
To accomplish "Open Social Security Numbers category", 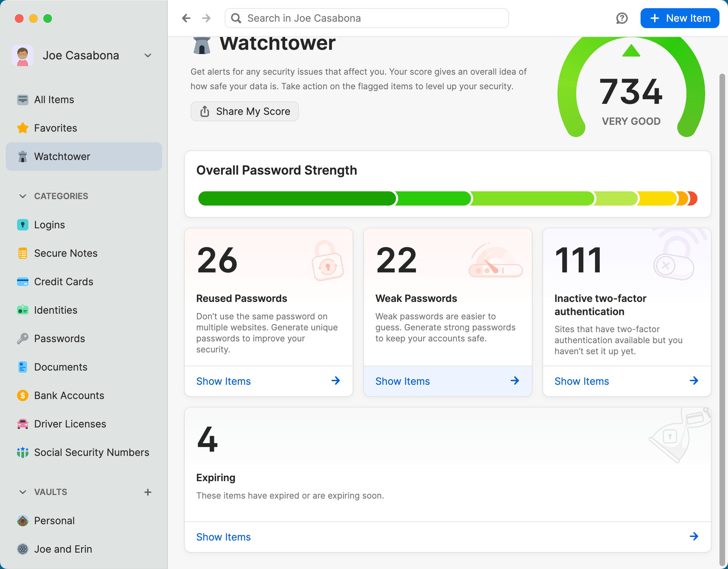I will 91,452.
